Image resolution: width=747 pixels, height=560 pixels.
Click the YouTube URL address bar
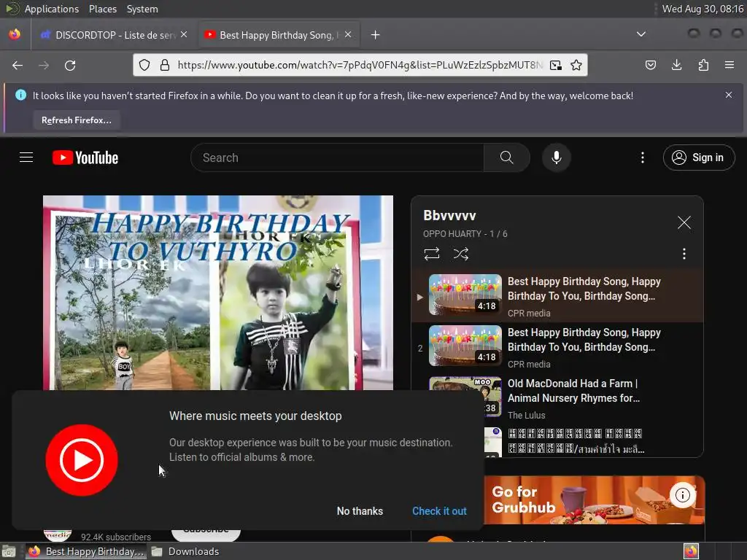pos(360,65)
